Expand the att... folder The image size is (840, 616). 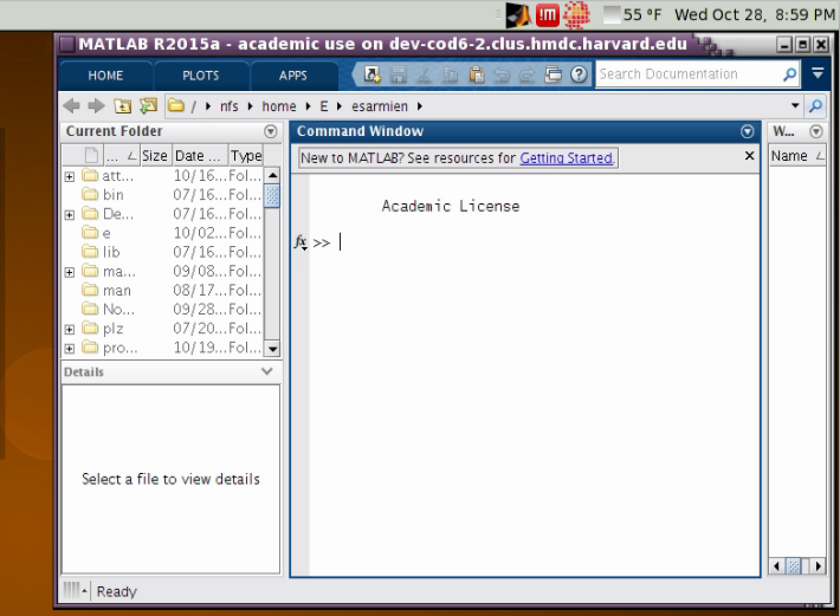[x=70, y=176]
